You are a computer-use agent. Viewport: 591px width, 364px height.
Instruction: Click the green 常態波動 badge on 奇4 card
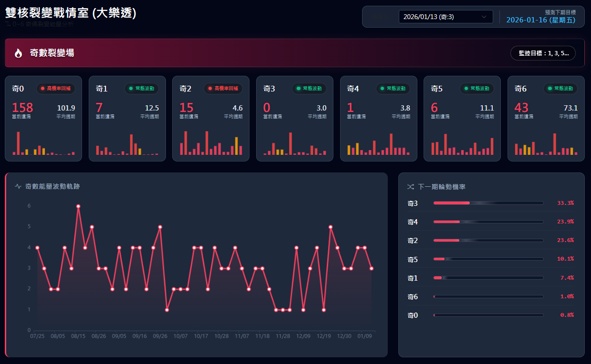tap(393, 89)
